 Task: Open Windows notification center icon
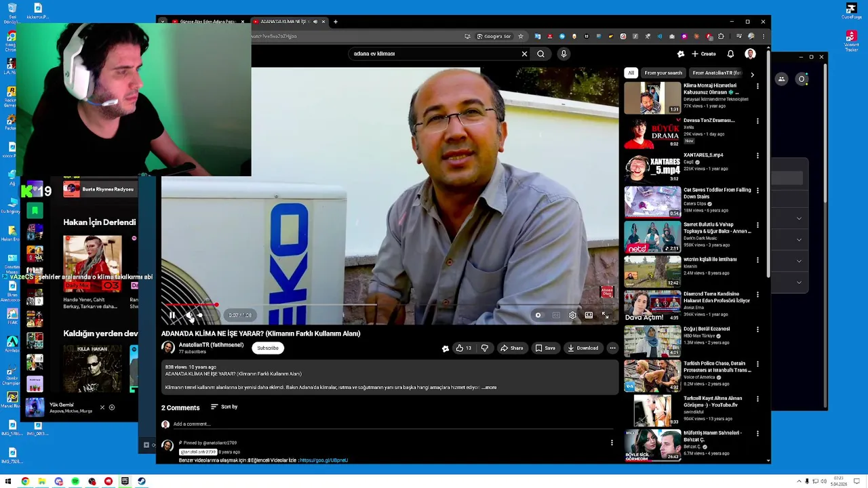click(857, 481)
